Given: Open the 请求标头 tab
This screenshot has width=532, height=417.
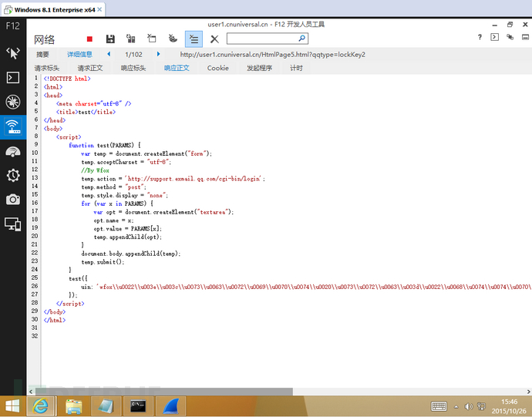Looking at the screenshot, I should point(47,68).
